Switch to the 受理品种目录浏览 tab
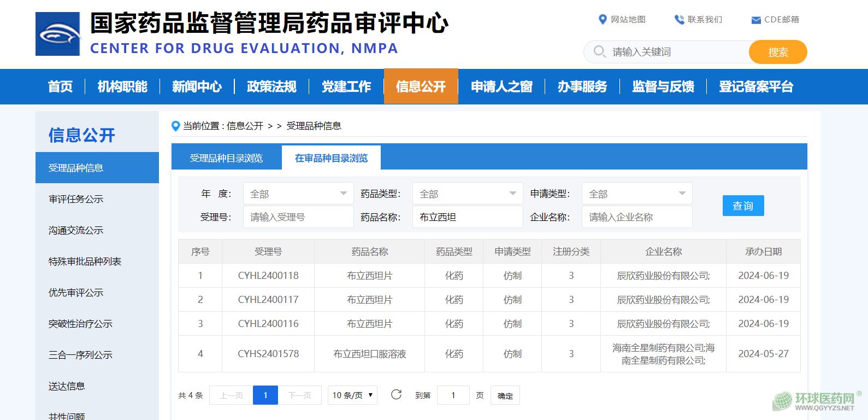 click(x=226, y=158)
